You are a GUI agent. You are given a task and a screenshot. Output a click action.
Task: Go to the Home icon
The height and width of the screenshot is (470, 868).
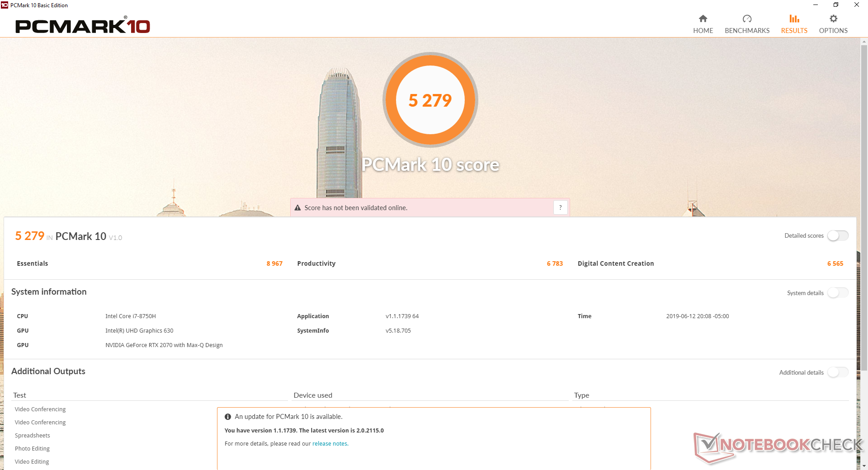tap(703, 19)
